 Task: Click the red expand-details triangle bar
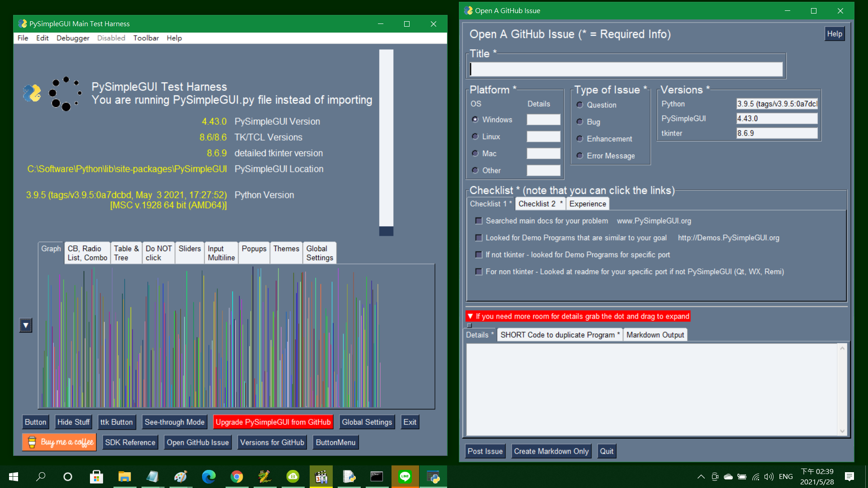pyautogui.click(x=578, y=316)
